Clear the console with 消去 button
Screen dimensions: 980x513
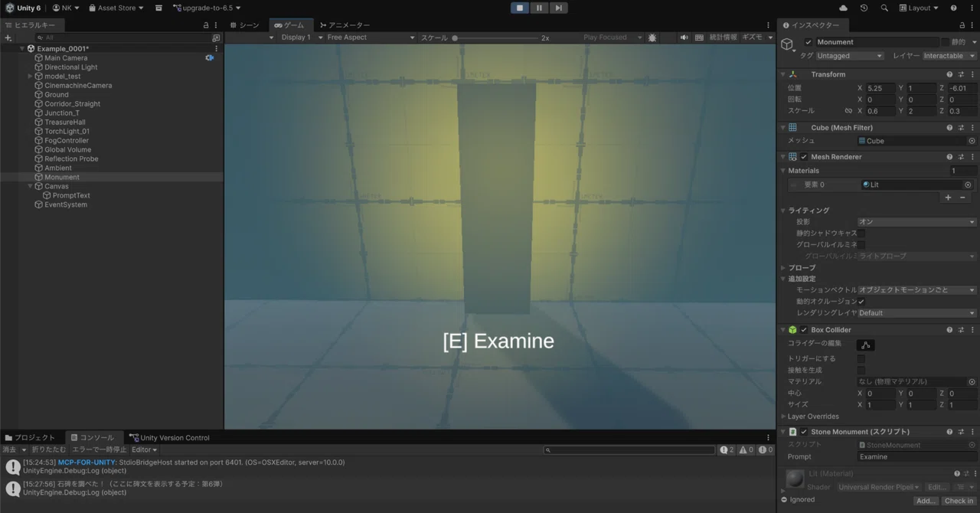point(9,449)
